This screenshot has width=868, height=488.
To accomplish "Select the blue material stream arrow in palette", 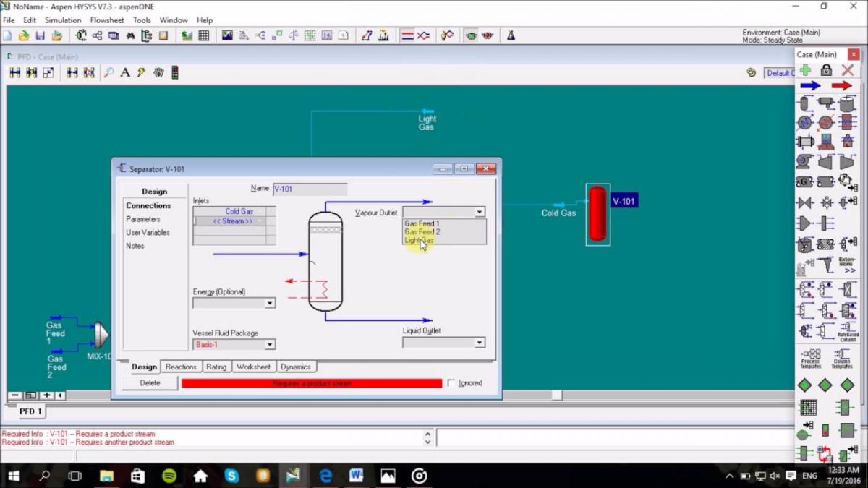I will tap(811, 85).
